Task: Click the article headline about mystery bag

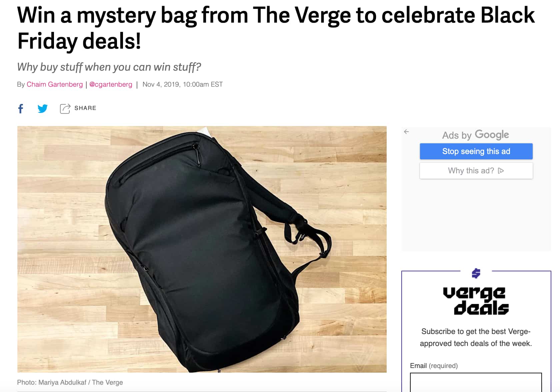Action: (276, 28)
